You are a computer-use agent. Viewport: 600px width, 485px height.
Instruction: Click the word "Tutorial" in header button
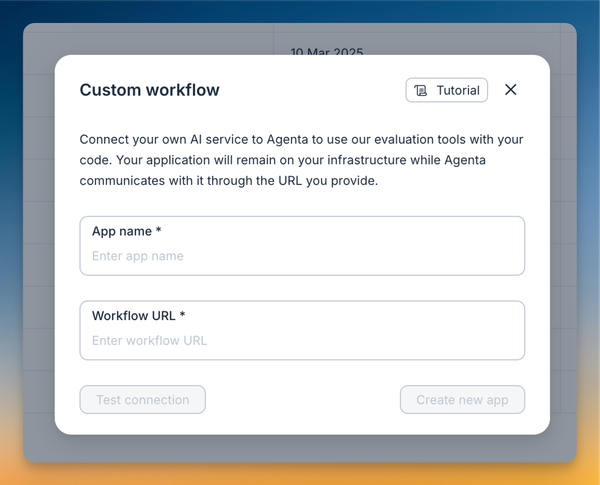pyautogui.click(x=458, y=90)
